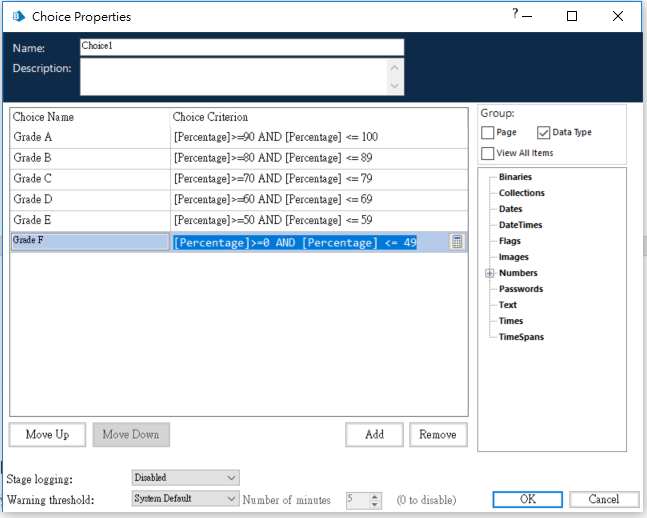Maximize the Choice Properties window

[x=572, y=16]
